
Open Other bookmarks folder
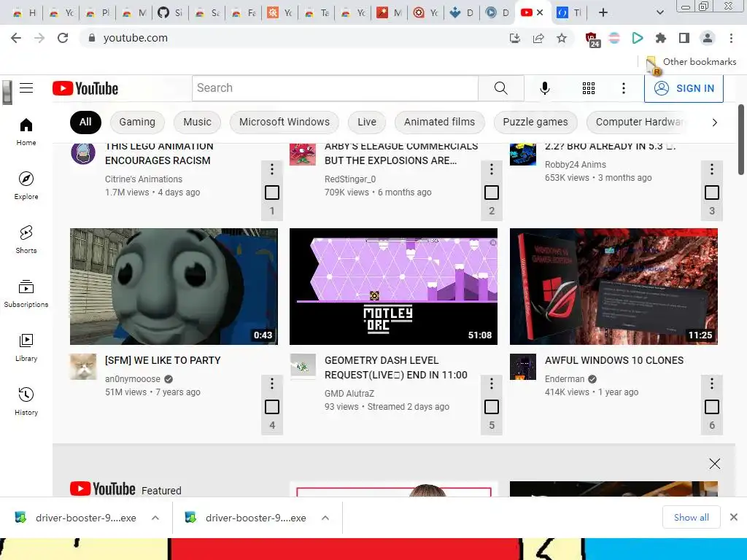coord(692,62)
